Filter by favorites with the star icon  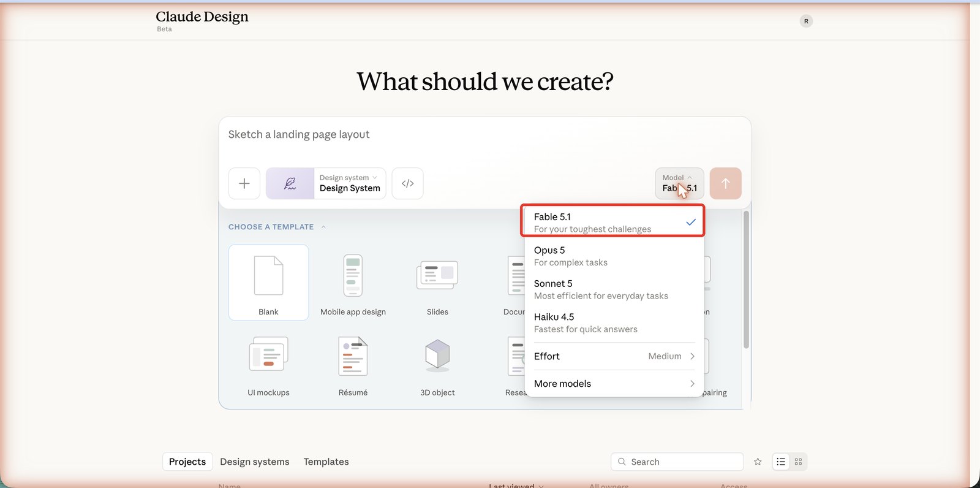point(758,462)
